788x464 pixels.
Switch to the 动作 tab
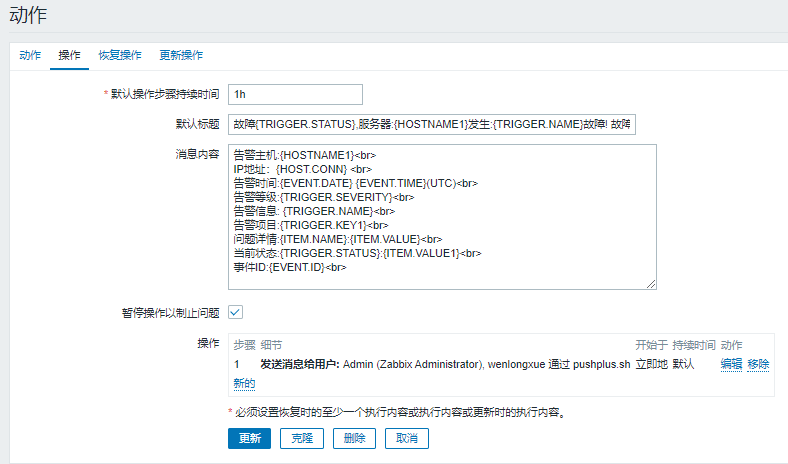click(30, 55)
